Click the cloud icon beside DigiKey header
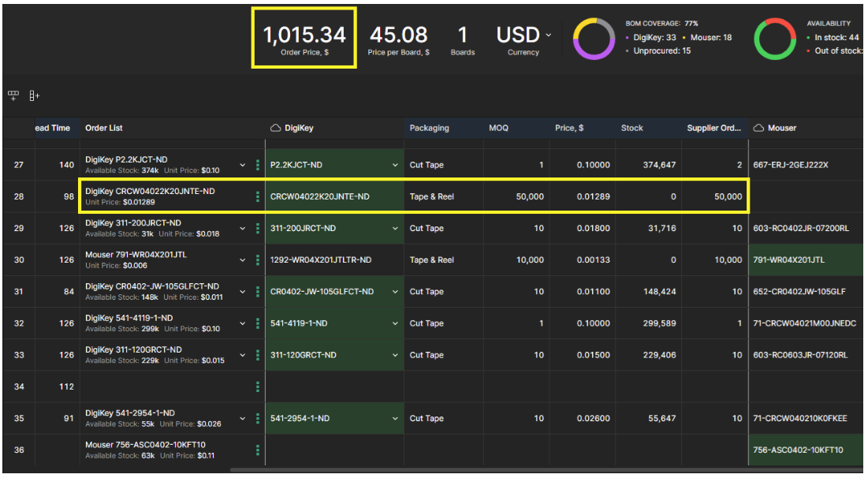 276,128
